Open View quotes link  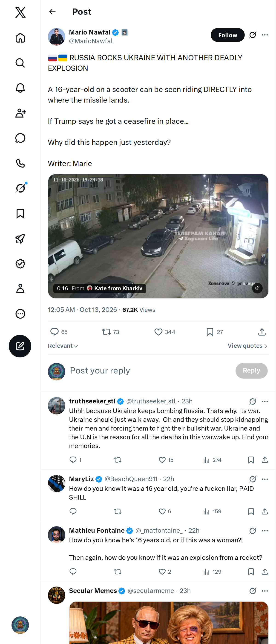(247, 346)
